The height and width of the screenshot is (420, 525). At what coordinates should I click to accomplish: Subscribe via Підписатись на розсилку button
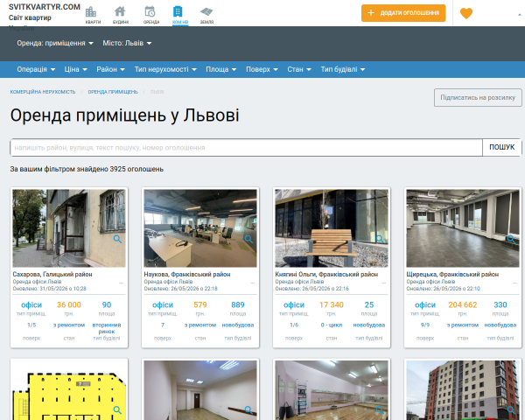pos(478,97)
